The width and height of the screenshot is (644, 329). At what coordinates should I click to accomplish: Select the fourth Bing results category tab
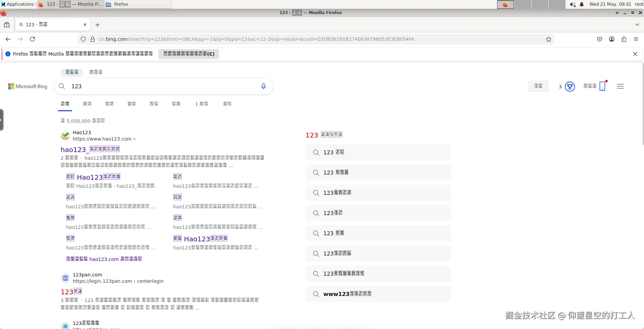(x=132, y=104)
